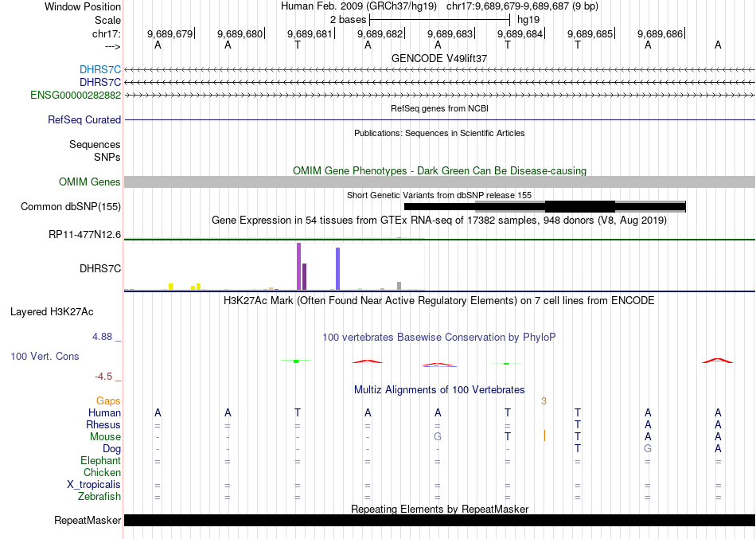This screenshot has height=539, width=756.
Task: Click the Human Feb. 2009 (GRCh37/hg19) assembly text
Action: click(359, 6)
